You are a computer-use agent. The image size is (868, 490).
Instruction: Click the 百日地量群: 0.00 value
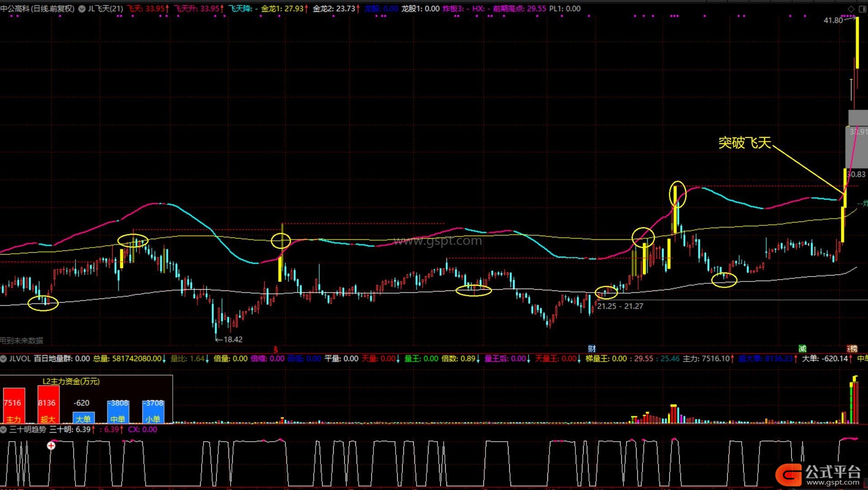tap(62, 359)
